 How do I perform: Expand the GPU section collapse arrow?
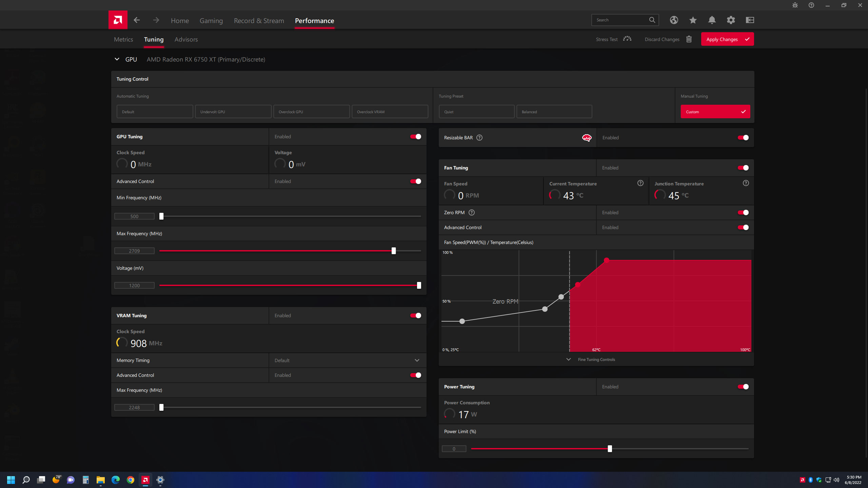[117, 59]
